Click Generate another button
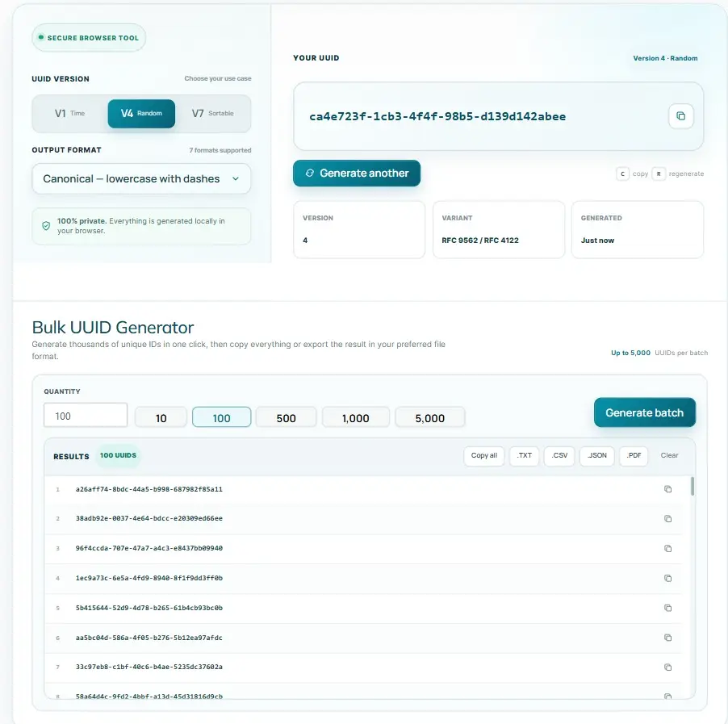This screenshot has height=724, width=728. point(357,174)
